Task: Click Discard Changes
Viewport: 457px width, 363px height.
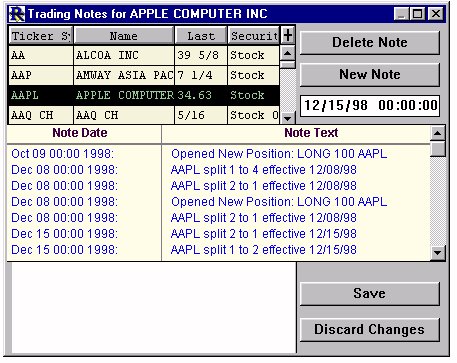Action: pyautogui.click(x=370, y=330)
